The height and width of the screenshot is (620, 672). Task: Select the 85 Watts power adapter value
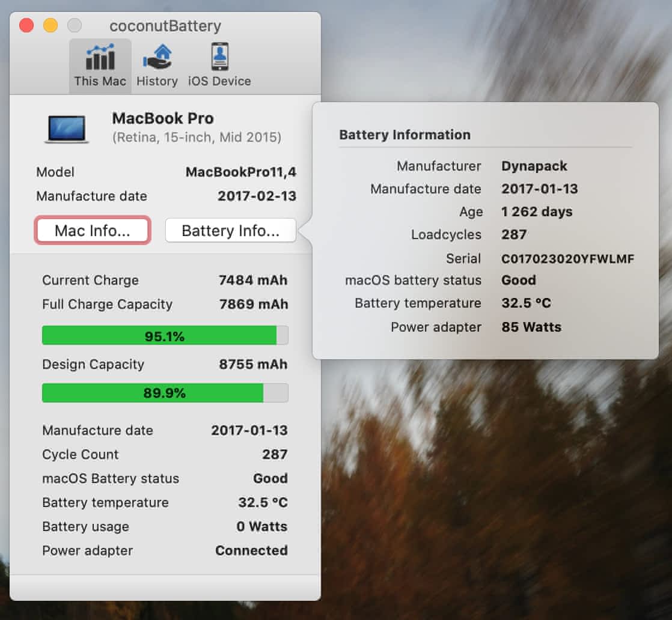click(531, 327)
